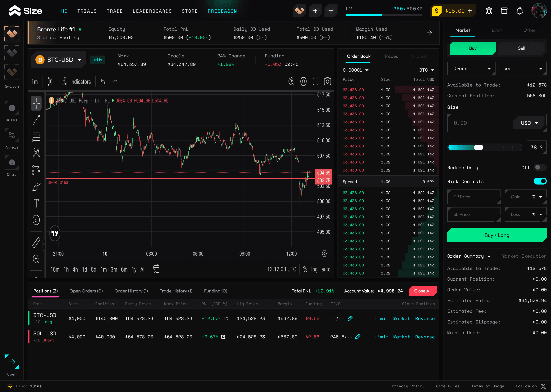Open the inventory box icon in header
Screen dimensions: 551x392
pos(504,11)
